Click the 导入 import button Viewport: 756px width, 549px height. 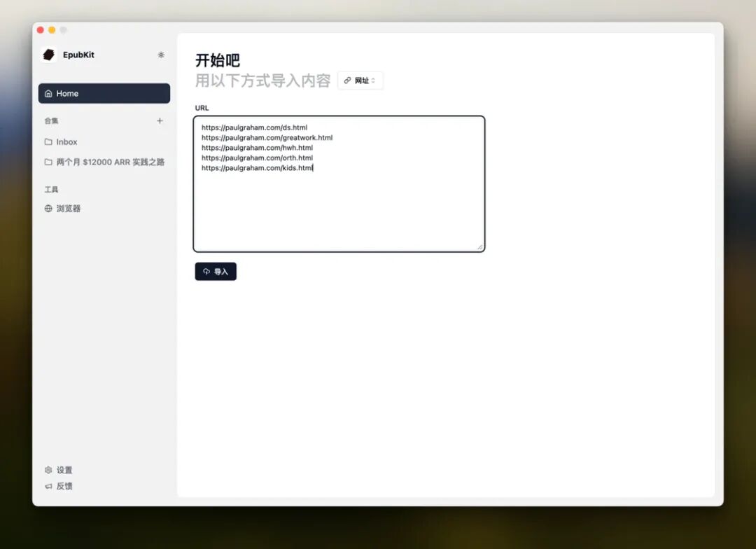[x=216, y=272]
